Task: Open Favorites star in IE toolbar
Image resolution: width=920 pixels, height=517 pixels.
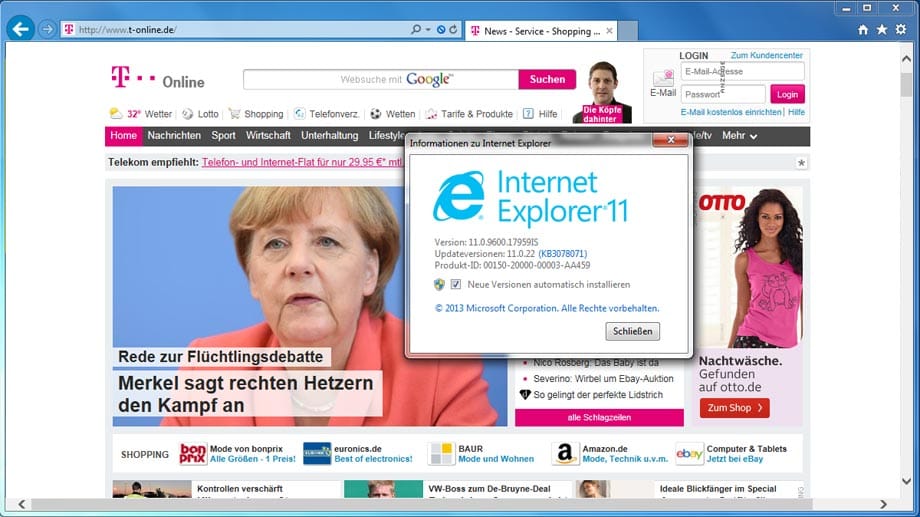Action: [882, 29]
